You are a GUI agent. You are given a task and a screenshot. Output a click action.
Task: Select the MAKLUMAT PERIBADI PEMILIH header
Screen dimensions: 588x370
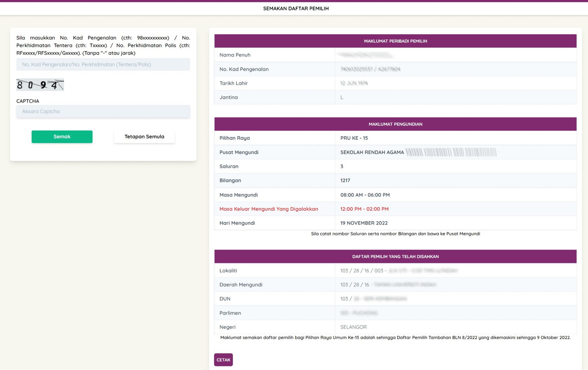click(395, 41)
